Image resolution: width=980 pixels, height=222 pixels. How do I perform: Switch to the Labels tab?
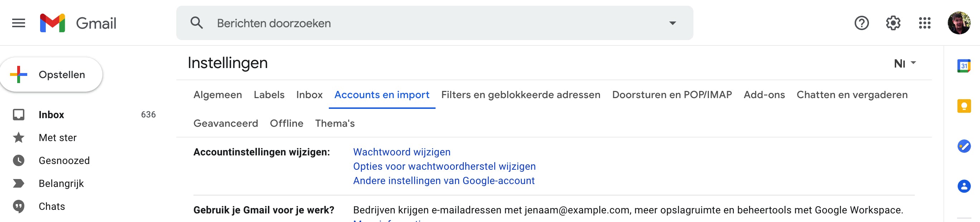tap(269, 95)
